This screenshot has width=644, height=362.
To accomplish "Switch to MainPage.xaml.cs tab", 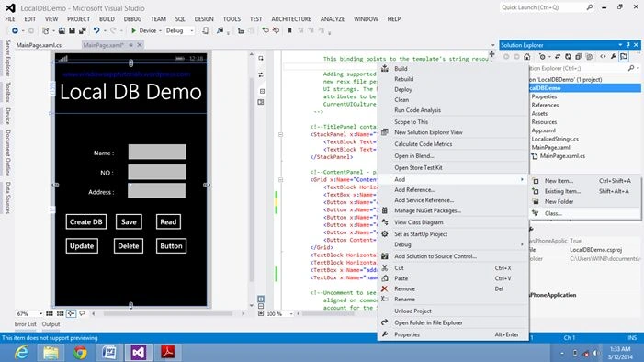I will click(x=39, y=45).
